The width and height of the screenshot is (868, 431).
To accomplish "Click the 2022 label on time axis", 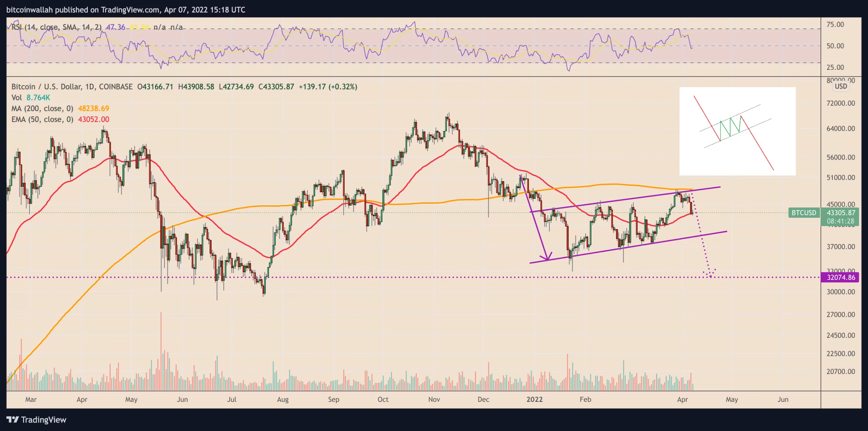I will [x=534, y=399].
